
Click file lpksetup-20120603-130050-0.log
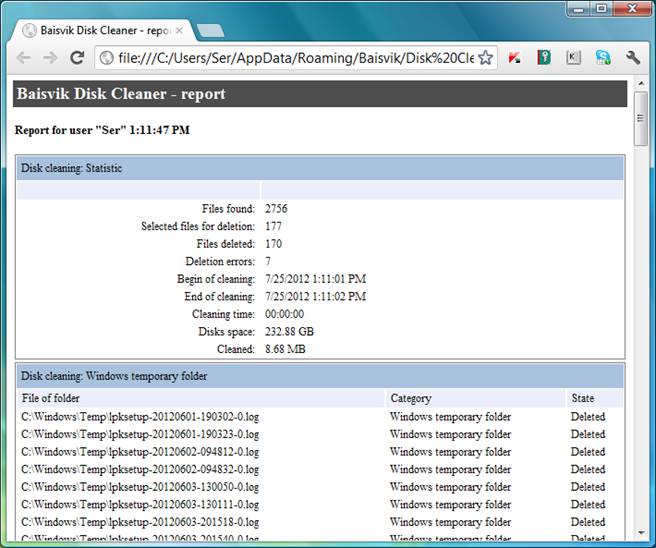(x=140, y=487)
